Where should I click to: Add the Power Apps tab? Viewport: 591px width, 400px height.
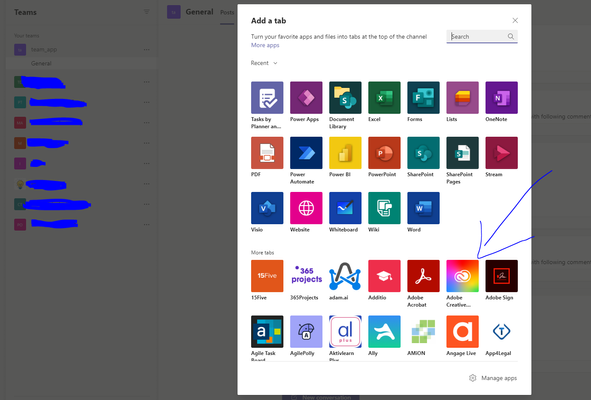pyautogui.click(x=306, y=98)
